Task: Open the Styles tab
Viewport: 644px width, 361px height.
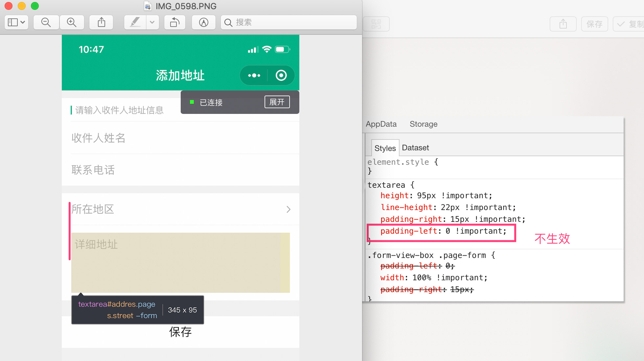Action: [385, 148]
